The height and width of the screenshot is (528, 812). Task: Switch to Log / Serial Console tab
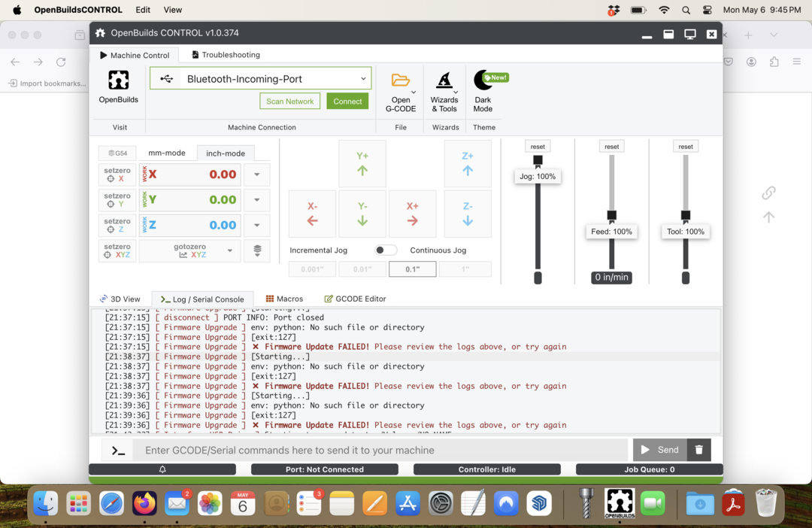coord(202,299)
